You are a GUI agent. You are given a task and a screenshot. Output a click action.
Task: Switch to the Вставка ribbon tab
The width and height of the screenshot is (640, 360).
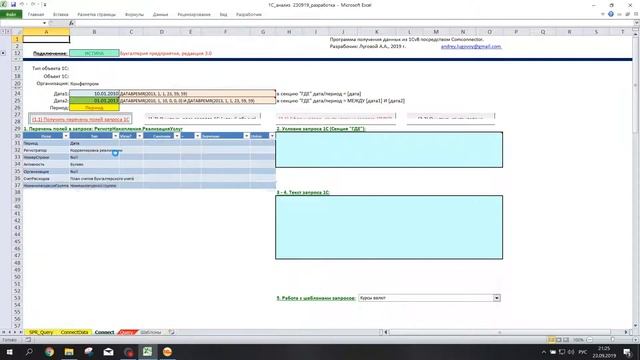(60, 14)
